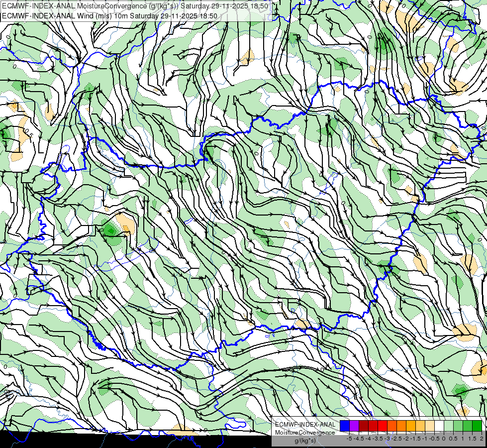Pick the orange swatch between -2.5 and -2
The image size is (487, 448).
[x=401, y=426]
